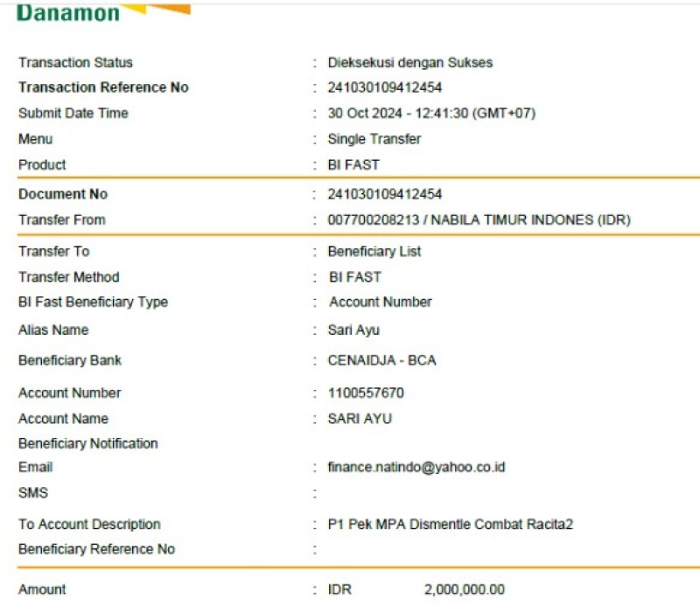Select the currency code 'IDR' beside Amount
This screenshot has width=700, height=606.
pos(339,590)
